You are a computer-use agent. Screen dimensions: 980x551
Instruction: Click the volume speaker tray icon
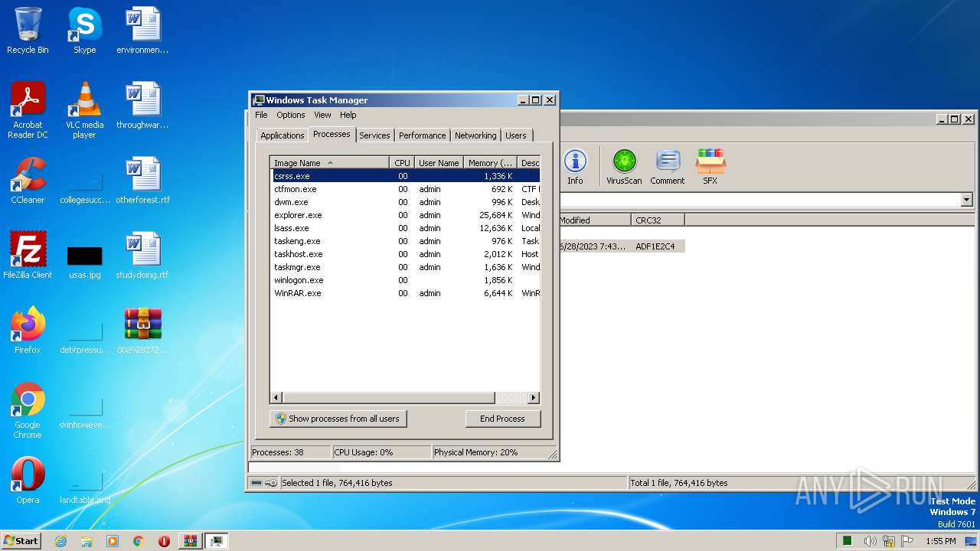pyautogui.click(x=871, y=541)
